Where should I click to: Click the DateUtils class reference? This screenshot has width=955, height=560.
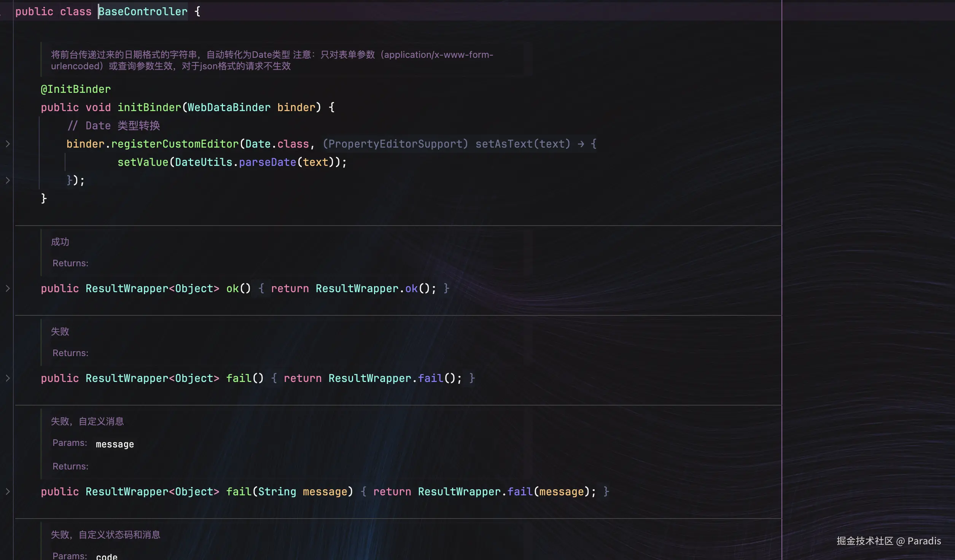(x=203, y=162)
